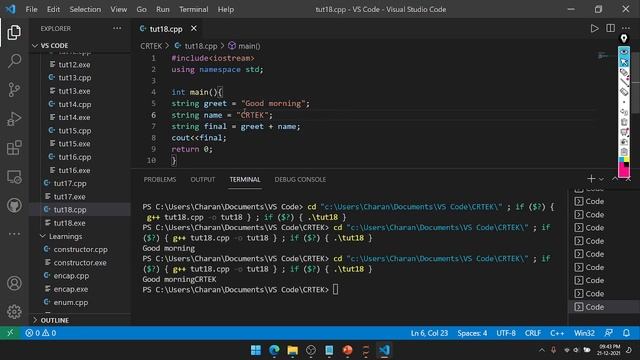The width and height of the screenshot is (640, 360).
Task: Close the tut18.cpp editor tab
Action: [x=194, y=29]
